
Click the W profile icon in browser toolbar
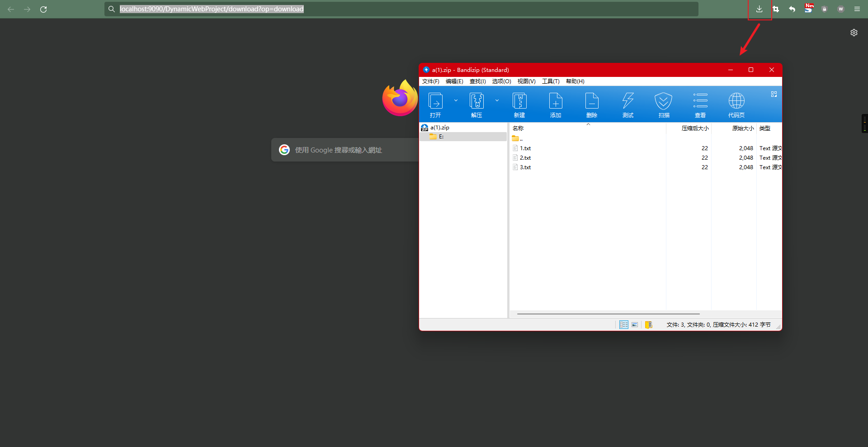coord(841,9)
